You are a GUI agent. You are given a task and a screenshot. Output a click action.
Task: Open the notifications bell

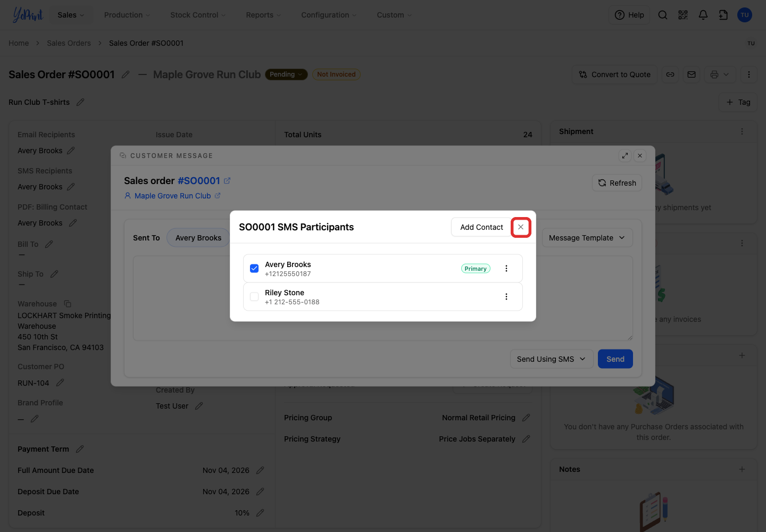point(703,15)
